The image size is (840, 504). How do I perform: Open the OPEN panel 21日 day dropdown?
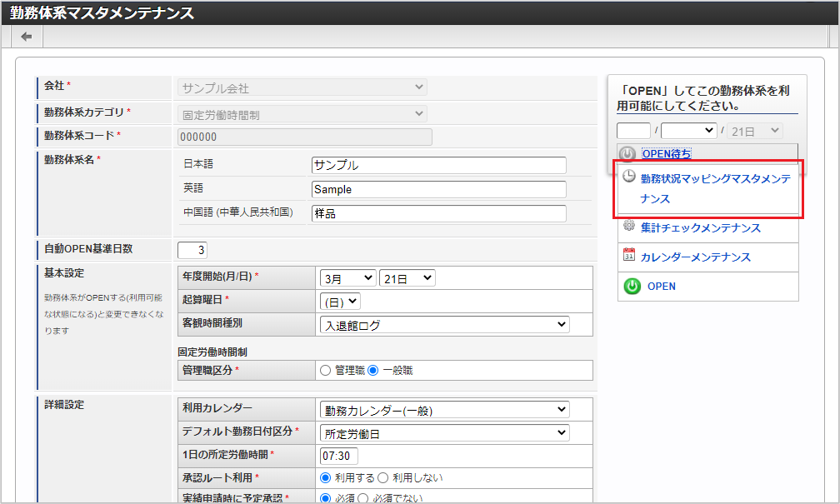[755, 131]
